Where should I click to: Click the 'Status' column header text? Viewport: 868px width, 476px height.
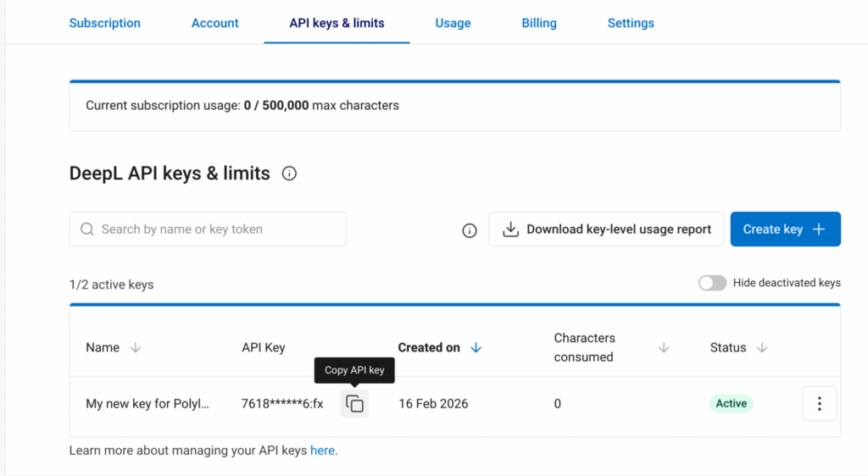(x=728, y=348)
